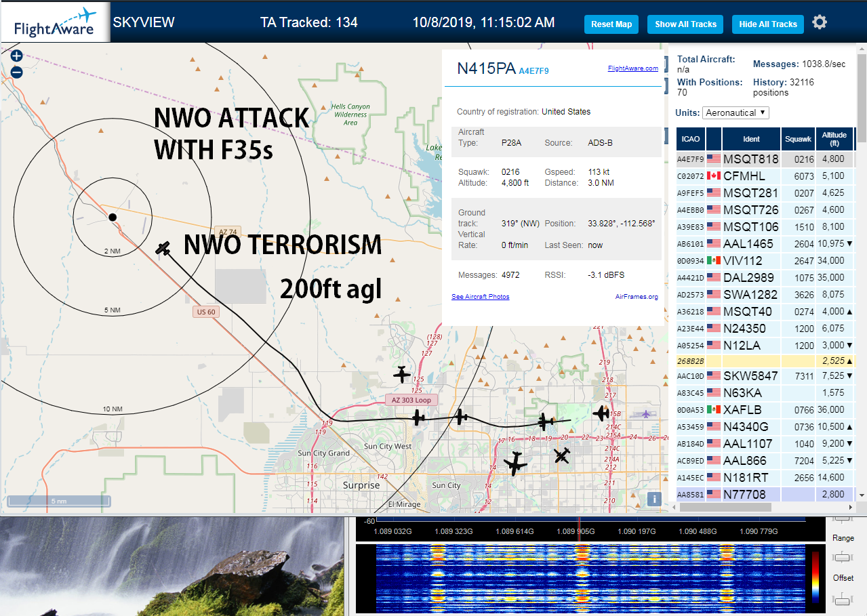Open the See Aircraft Photos link
Screen dimensions: 867x616
tap(480, 297)
